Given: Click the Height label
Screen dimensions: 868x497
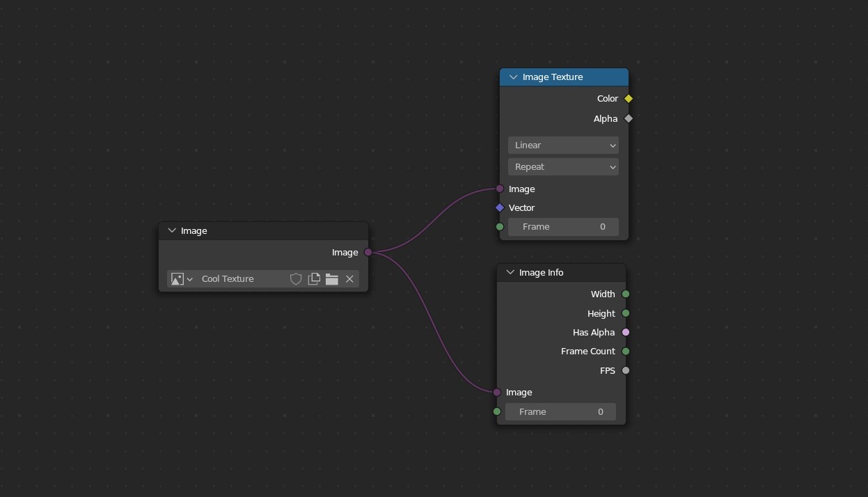Looking at the screenshot, I should [x=601, y=314].
